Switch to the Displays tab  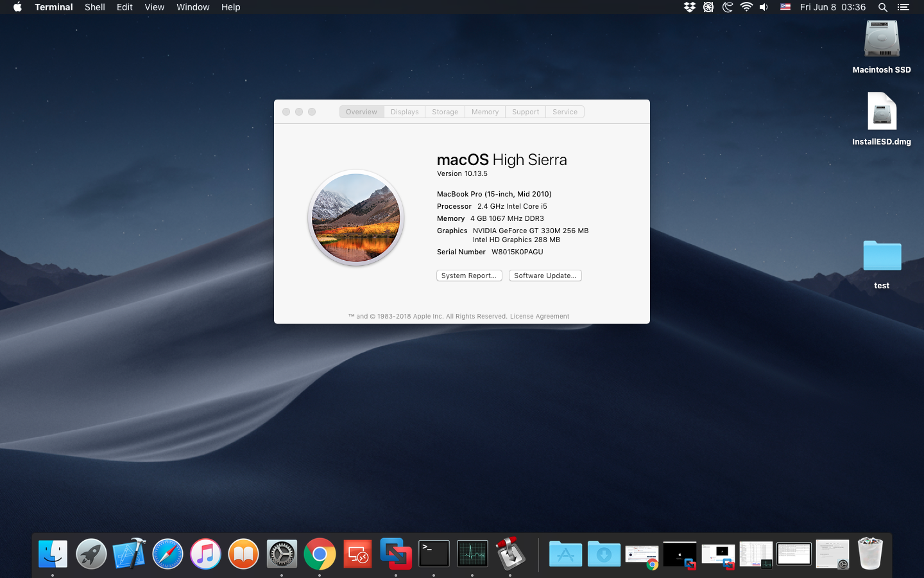(405, 112)
